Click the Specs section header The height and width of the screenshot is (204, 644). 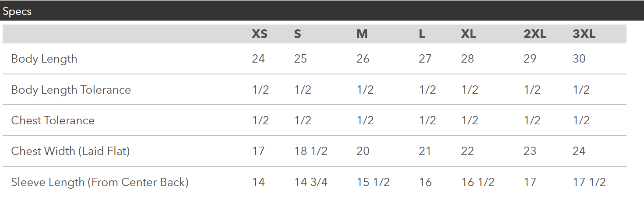point(17,11)
